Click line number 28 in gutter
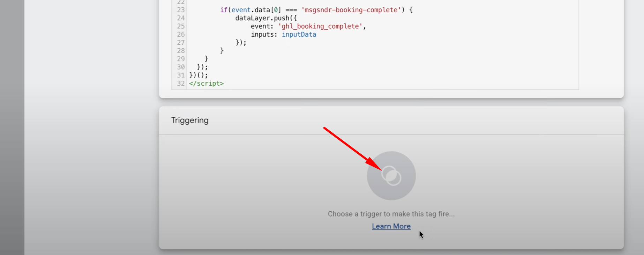Image resolution: width=644 pixels, height=255 pixels. [x=181, y=51]
